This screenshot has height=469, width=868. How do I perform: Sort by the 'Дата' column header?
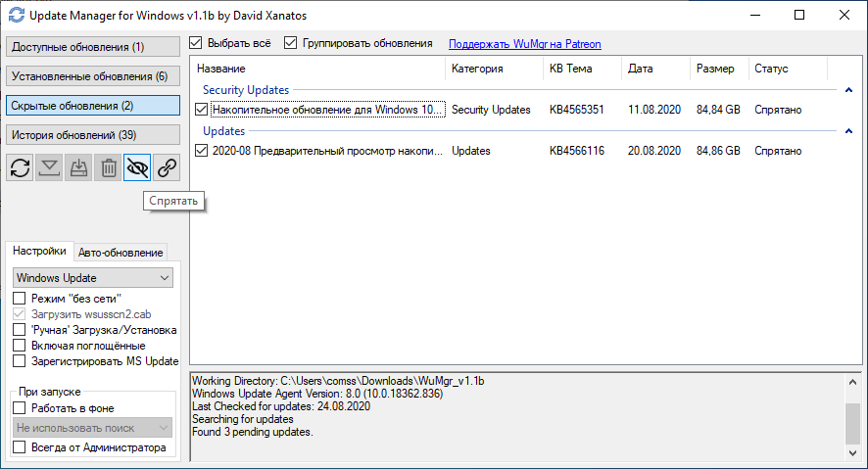point(656,69)
